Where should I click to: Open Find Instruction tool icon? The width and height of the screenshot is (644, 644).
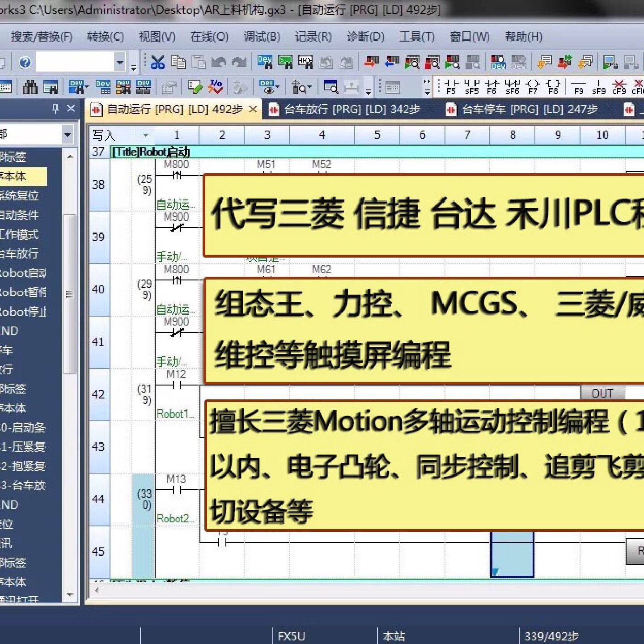(x=285, y=62)
